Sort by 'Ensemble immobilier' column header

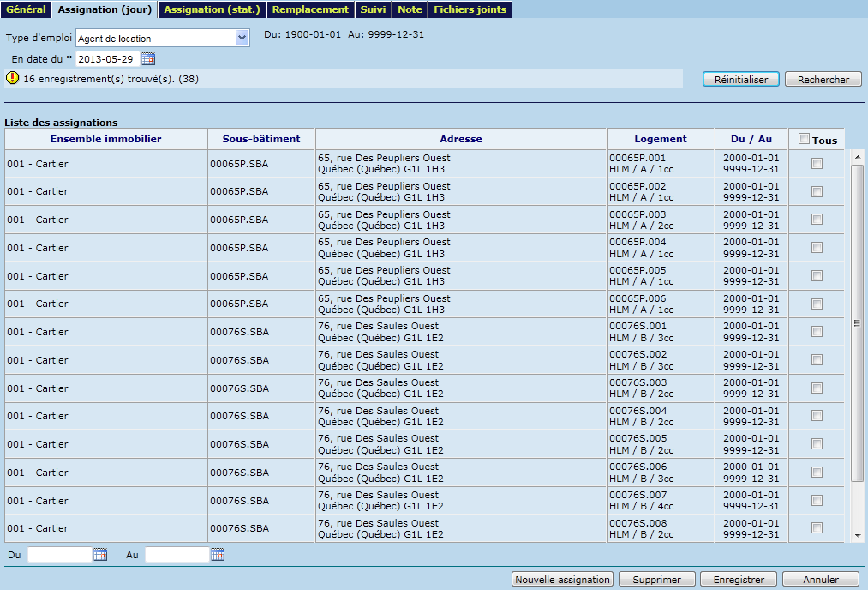pyautogui.click(x=105, y=139)
